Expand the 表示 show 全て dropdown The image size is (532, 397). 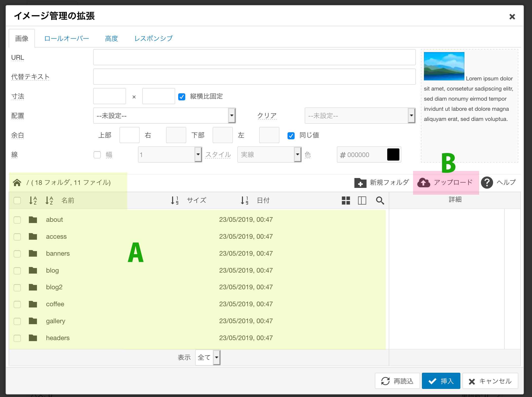click(208, 358)
